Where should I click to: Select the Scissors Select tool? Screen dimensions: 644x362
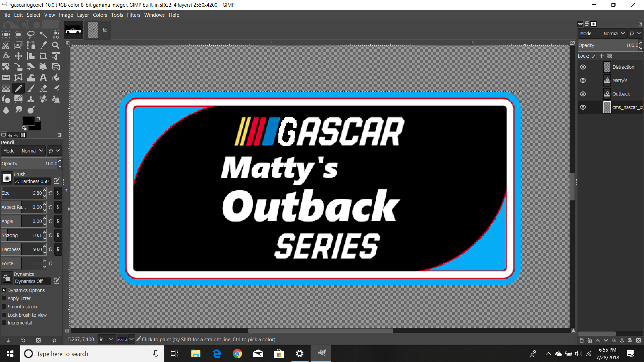[x=6, y=45]
